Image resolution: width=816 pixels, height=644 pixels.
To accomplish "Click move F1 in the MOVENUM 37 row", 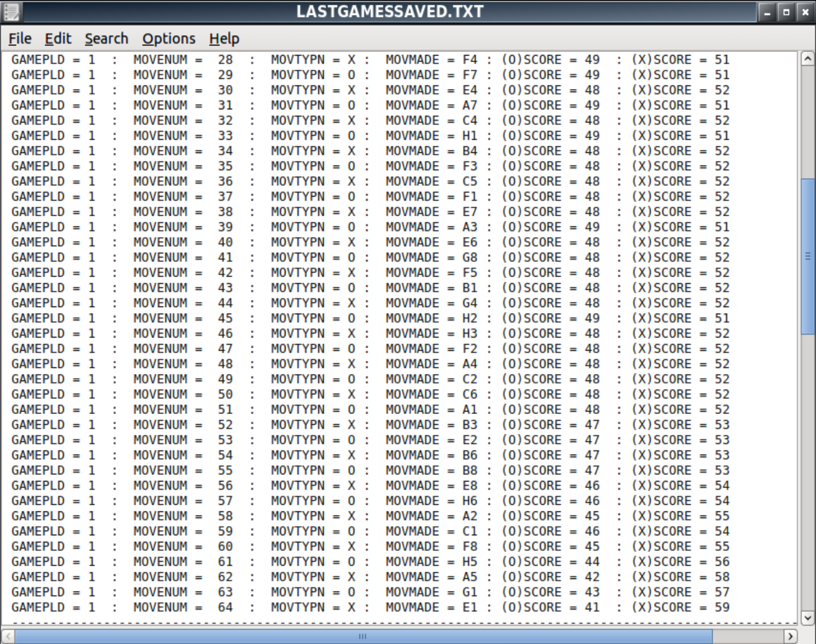I will coord(470,197).
